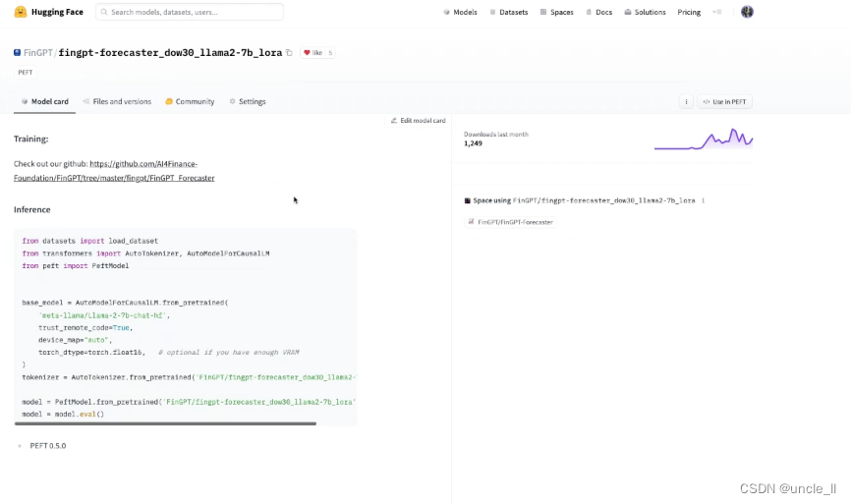
Task: Click the Training: heading
Action: (x=30, y=139)
